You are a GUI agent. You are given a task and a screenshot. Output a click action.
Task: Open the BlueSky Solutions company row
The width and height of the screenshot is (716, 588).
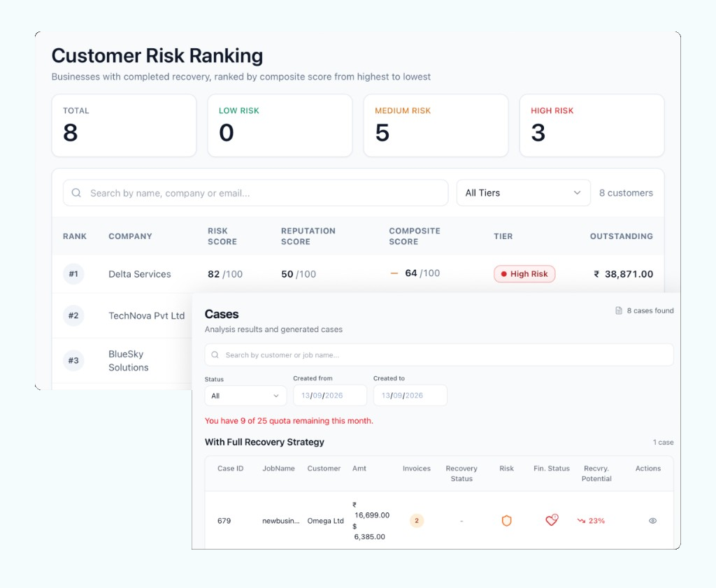(122, 361)
